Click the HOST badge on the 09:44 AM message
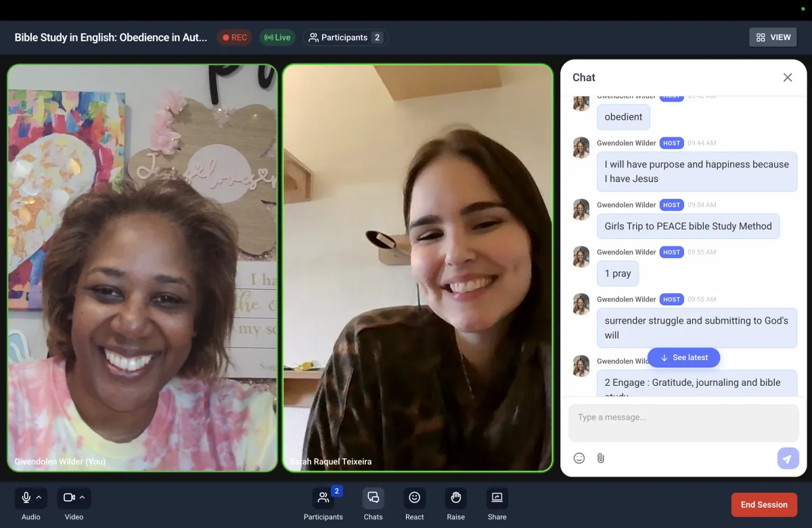The image size is (812, 528). 671,144
